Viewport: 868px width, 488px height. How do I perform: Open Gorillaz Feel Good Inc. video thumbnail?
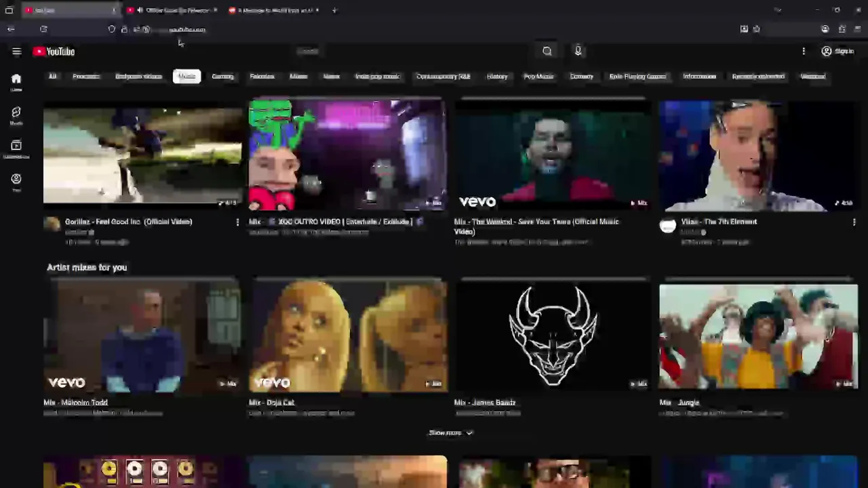tap(142, 155)
